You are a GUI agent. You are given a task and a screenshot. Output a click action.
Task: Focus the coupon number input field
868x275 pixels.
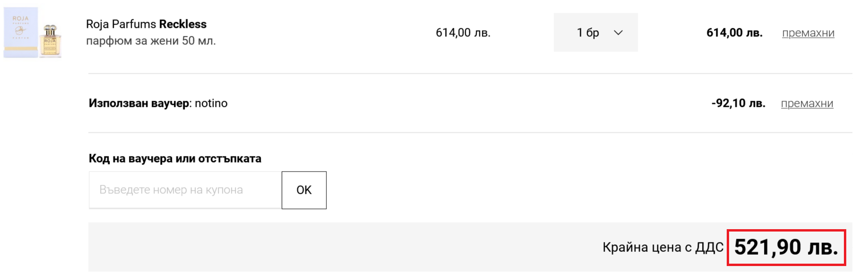pos(185,190)
